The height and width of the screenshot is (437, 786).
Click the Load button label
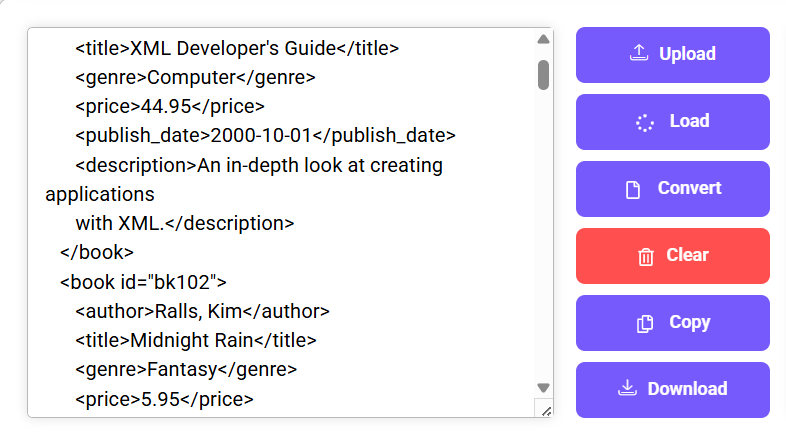[x=689, y=121]
